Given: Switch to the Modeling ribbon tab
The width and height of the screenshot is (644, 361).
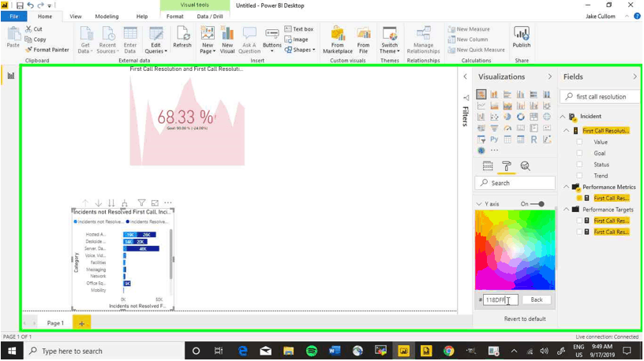Looking at the screenshot, I should tap(107, 17).
